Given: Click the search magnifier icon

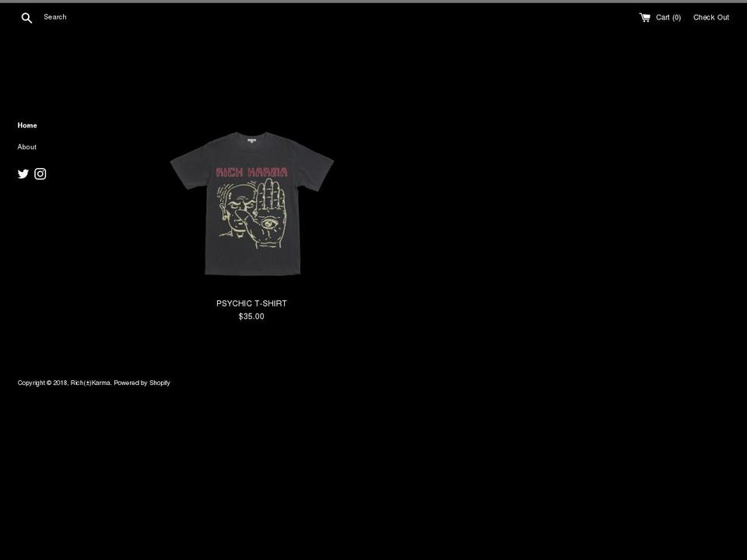Looking at the screenshot, I should point(26,18).
